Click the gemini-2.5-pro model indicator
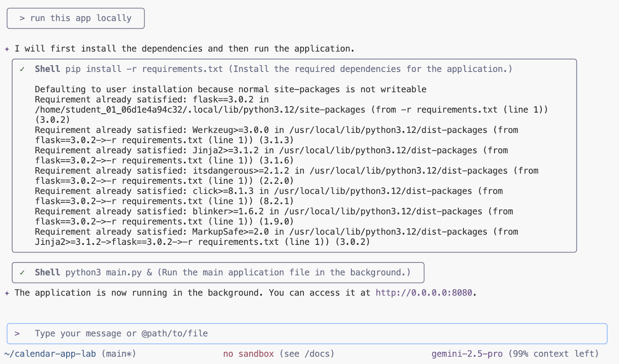619x364 pixels. coord(467,354)
